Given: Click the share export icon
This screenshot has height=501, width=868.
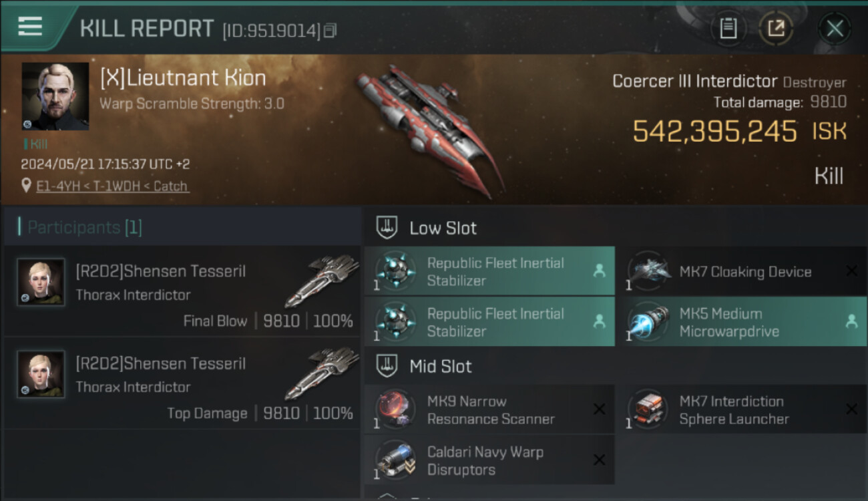Looking at the screenshot, I should [776, 29].
